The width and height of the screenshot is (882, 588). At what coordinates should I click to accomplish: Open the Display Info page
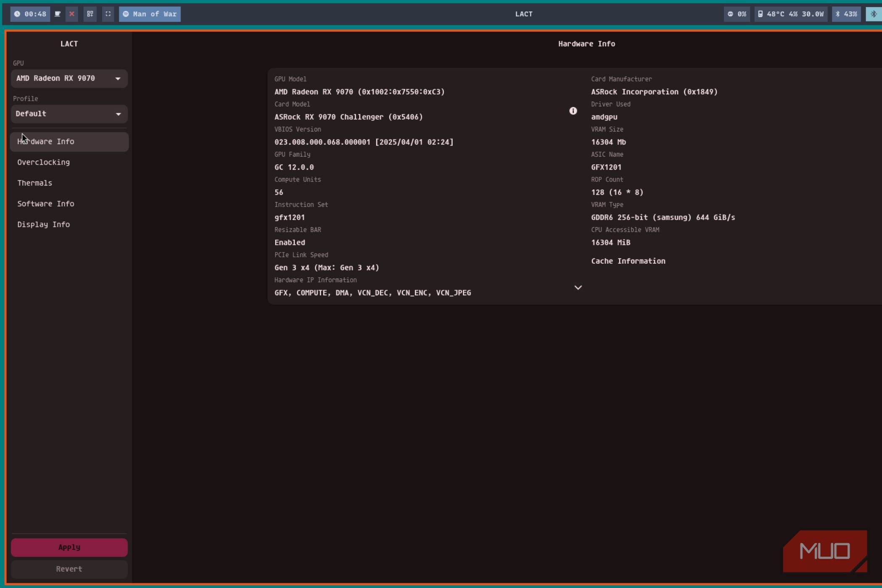[69, 225]
